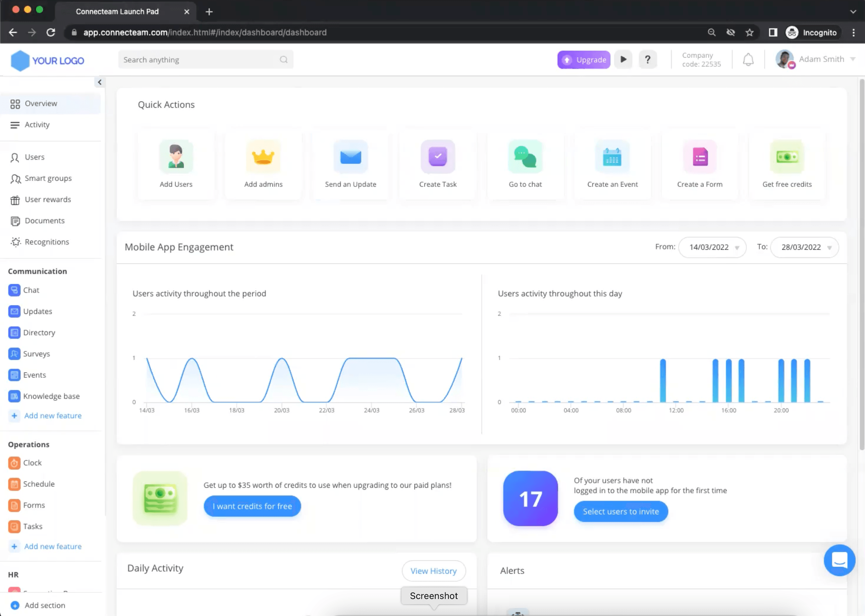Open the Add Users quick action
The image size is (865, 616).
pos(176,165)
